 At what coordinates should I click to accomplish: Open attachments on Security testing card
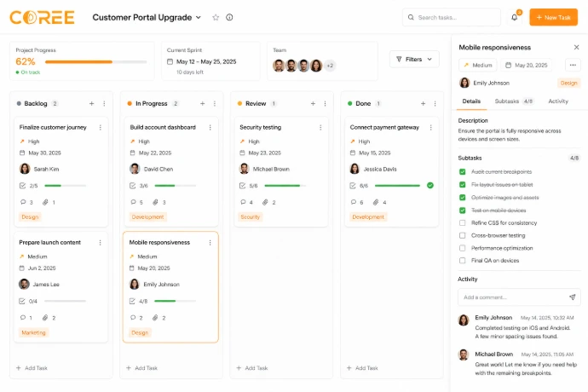click(x=269, y=202)
